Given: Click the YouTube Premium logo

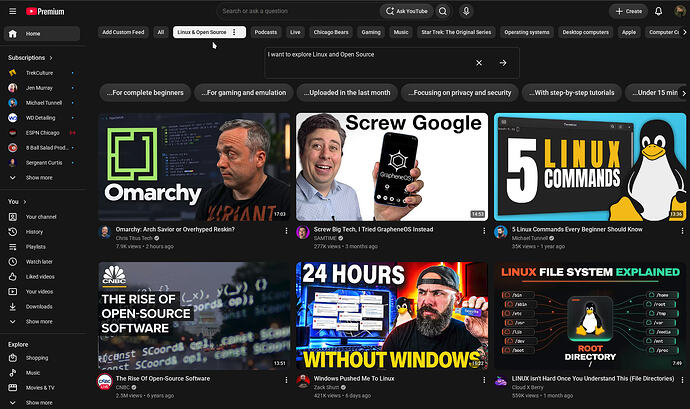Looking at the screenshot, I should click(x=45, y=11).
